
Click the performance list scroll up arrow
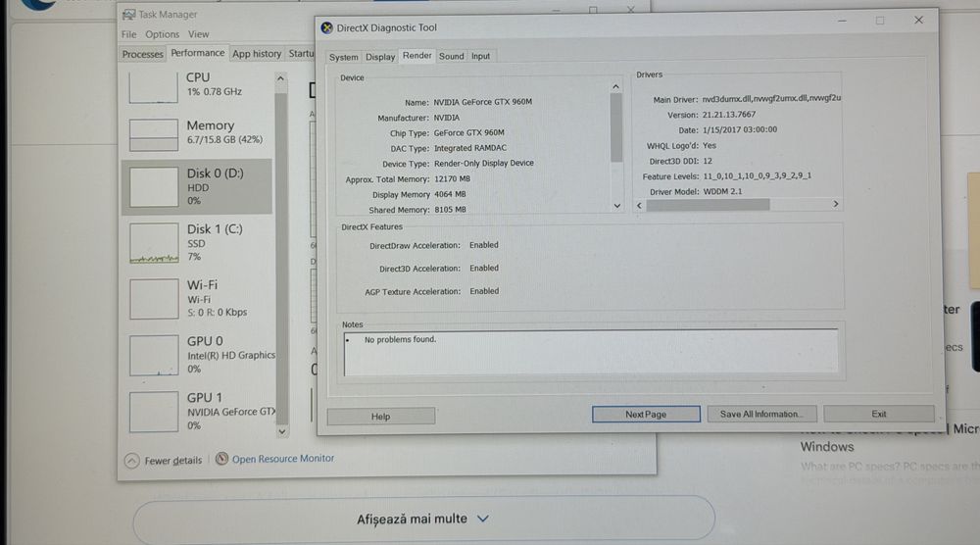click(280, 78)
